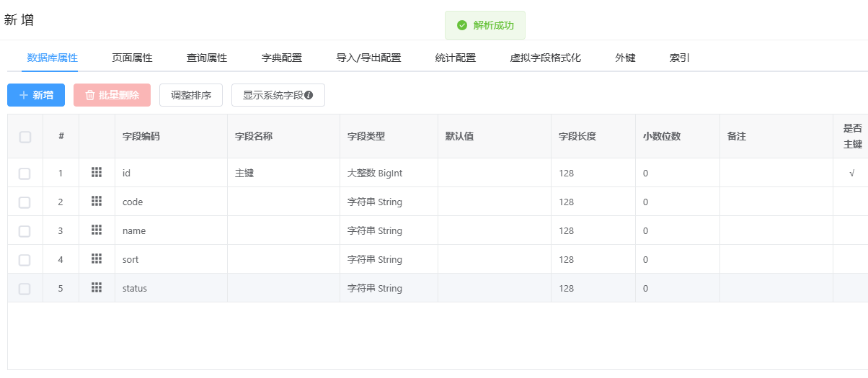
Task: Click drag handle icon for code row
Action: 97,201
